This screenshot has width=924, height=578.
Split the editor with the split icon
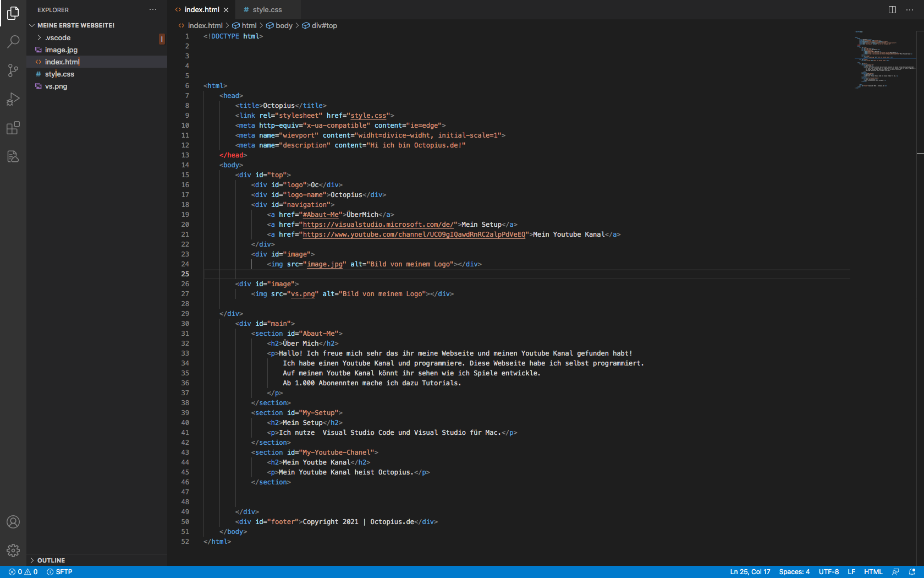(x=892, y=9)
